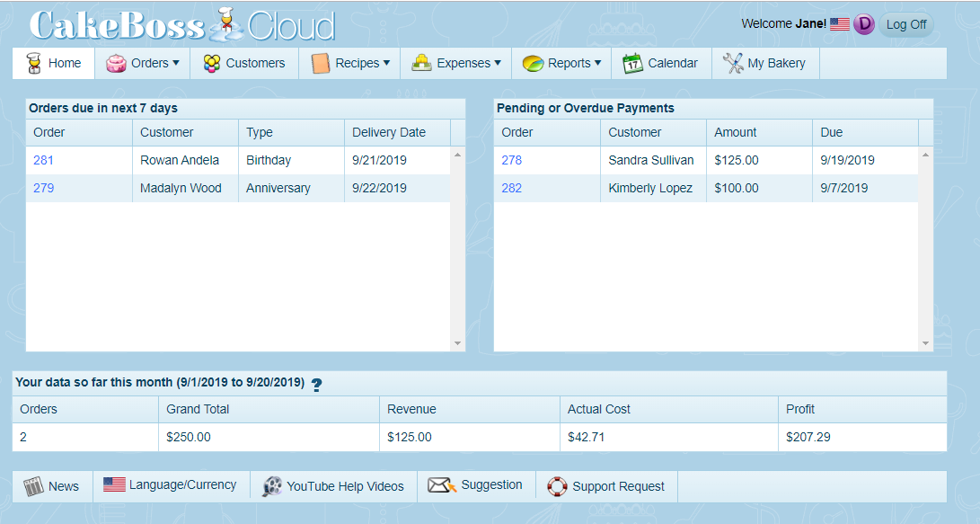The image size is (980, 524).
Task: Click the Calendar icon in navigation bar
Action: (633, 63)
